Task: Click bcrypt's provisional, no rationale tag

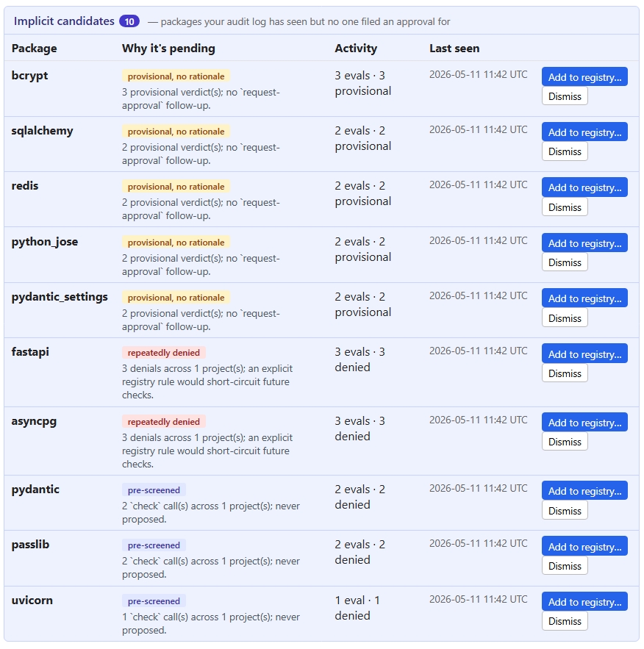Action: 176,76
